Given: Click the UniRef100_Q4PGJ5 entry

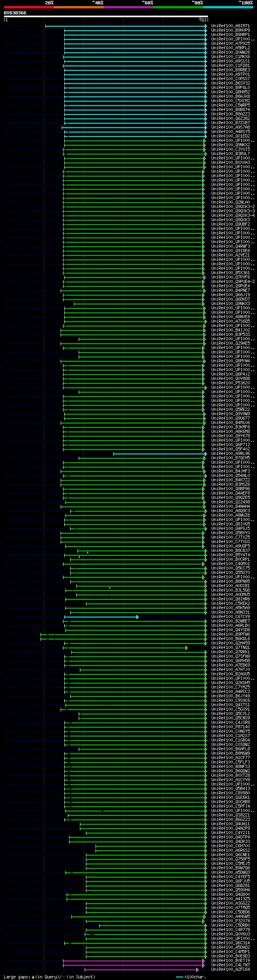Looking at the screenshot, I should (230, 529).
